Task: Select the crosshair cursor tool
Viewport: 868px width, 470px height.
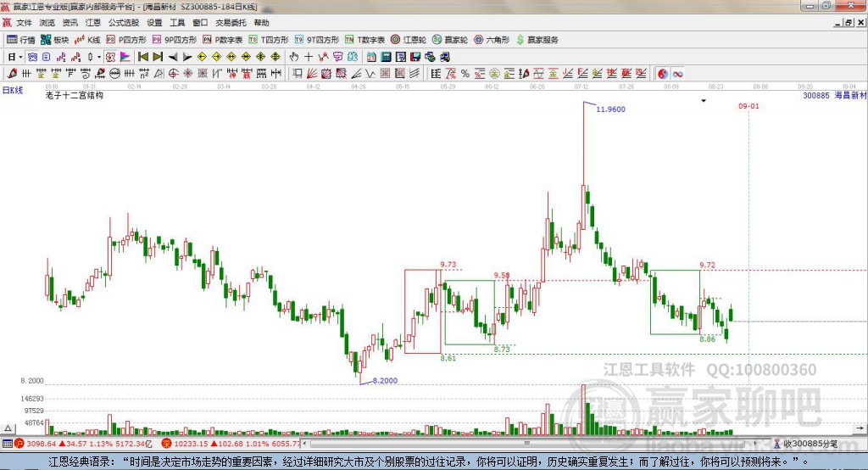Action: [x=309, y=57]
